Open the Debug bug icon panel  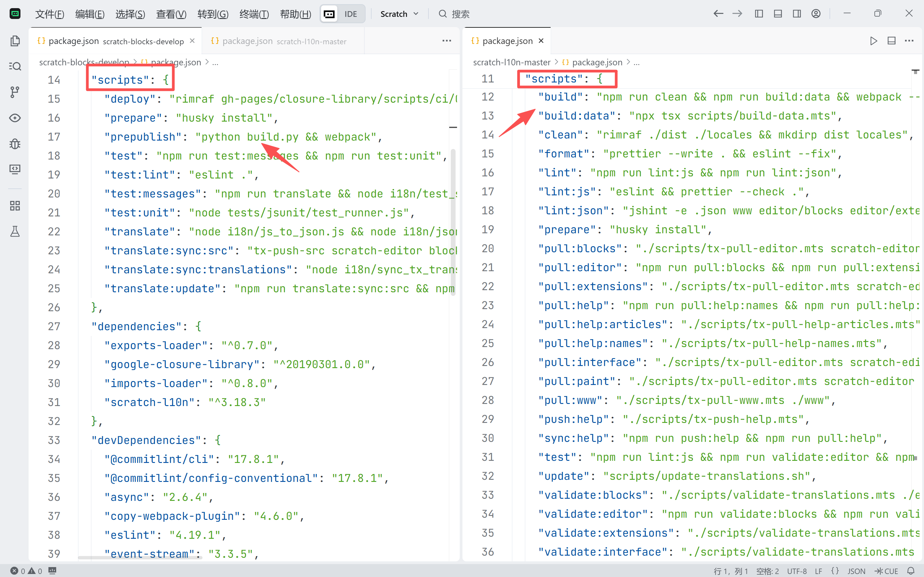[15, 144]
